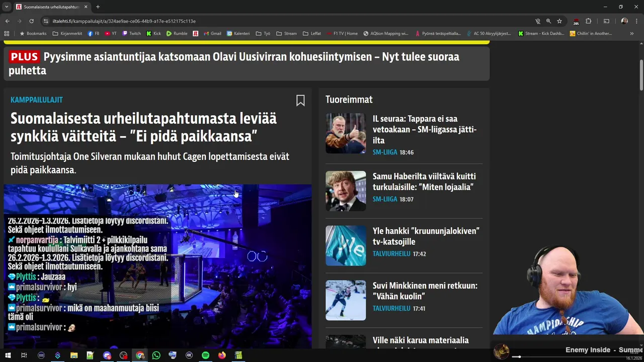Expand the Stream bookmarks folder
Screen dimensions: 644x362
(286, 34)
